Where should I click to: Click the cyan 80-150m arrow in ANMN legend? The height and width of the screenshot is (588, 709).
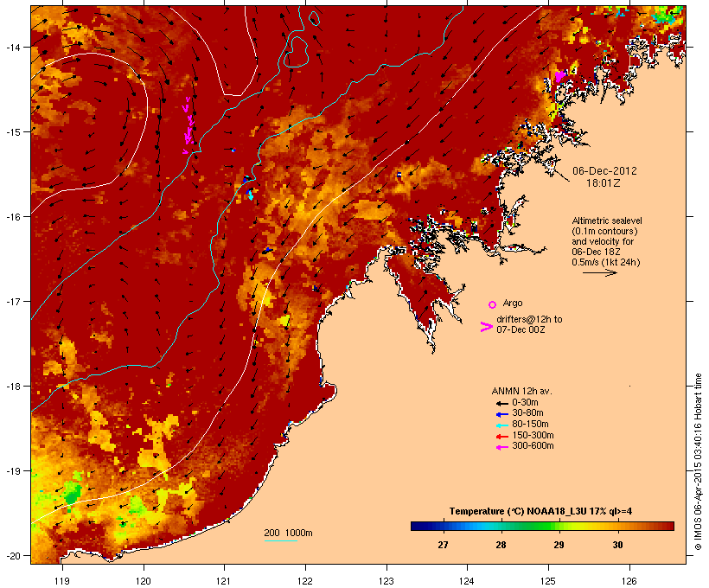pos(502,425)
